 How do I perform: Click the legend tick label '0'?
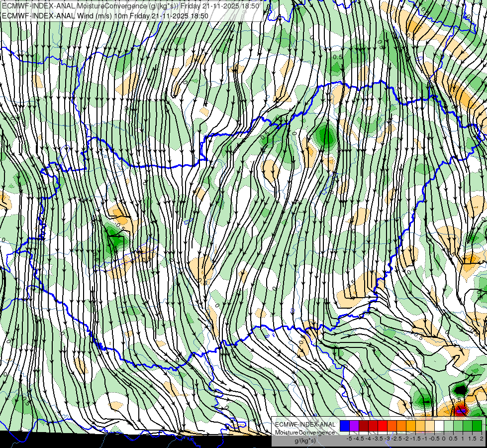(444, 439)
